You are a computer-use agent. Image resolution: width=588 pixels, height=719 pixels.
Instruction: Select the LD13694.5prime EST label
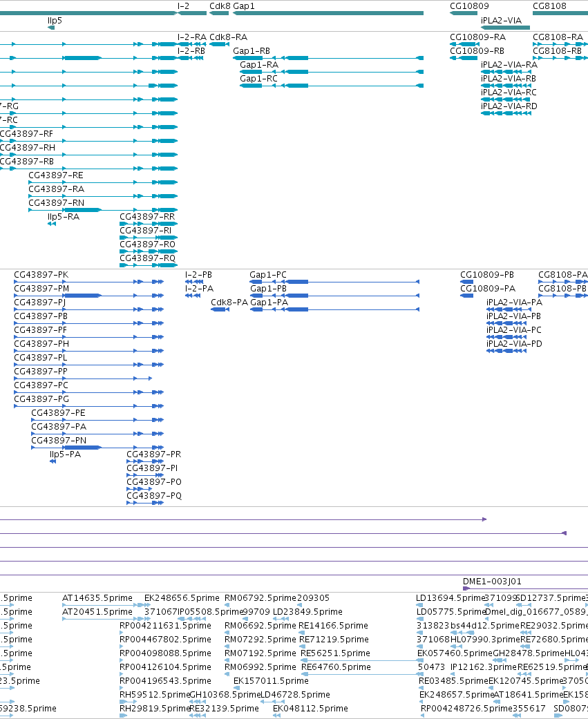pos(451,598)
